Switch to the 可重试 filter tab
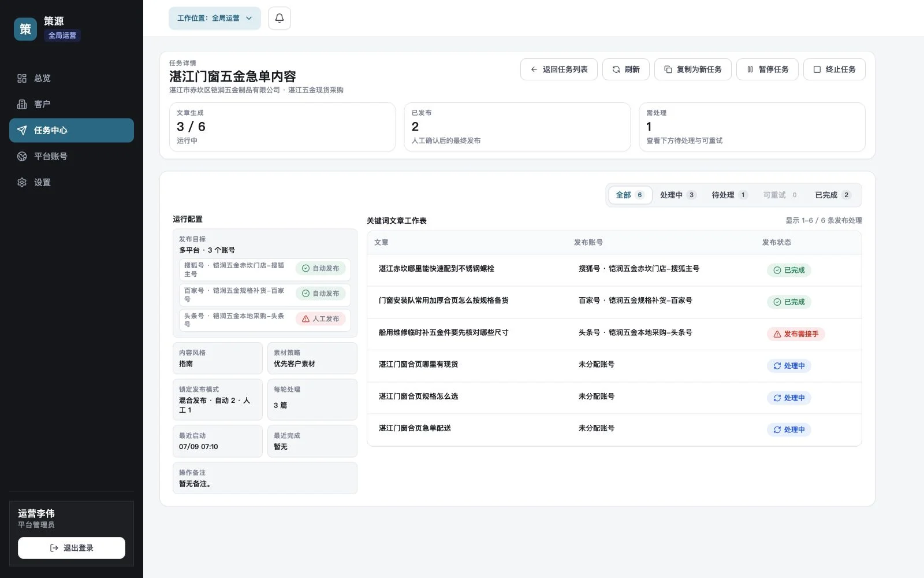The width and height of the screenshot is (924, 578). pos(780,195)
